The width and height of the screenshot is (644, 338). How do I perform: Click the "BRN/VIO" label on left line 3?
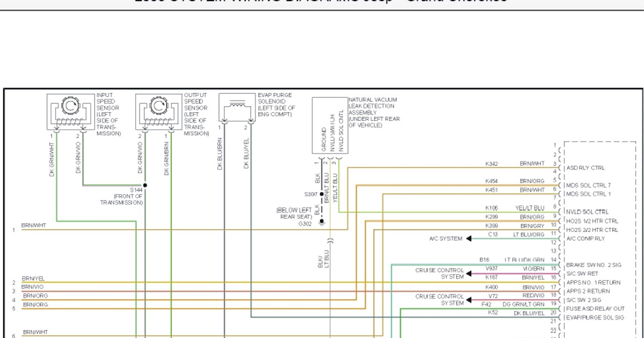pos(32,287)
